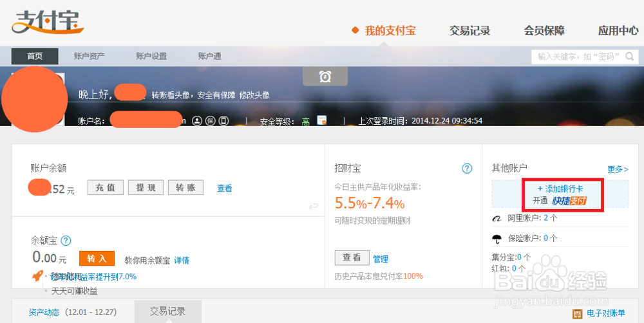Screen dimensions: 644x323
Task: Click the mobile phone binding icon
Action: click(x=223, y=121)
